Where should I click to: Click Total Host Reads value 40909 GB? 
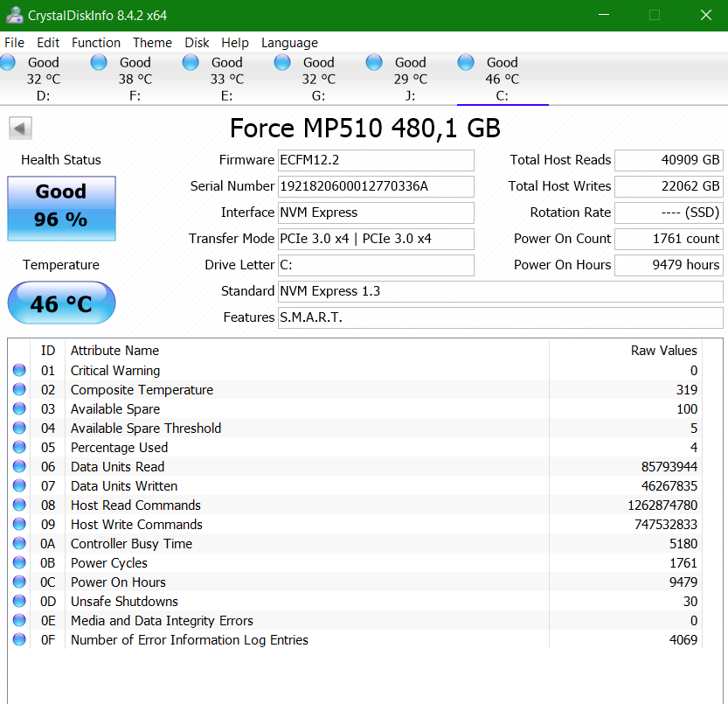point(669,160)
